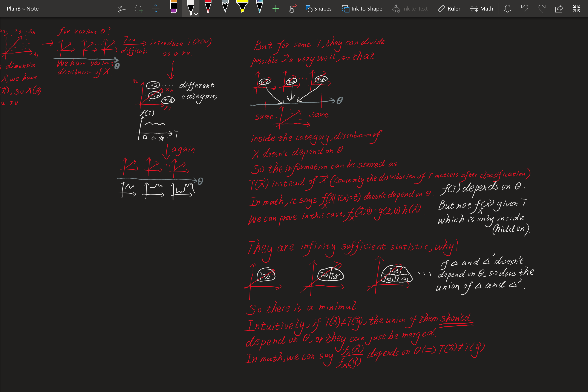This screenshot has height=392, width=588.
Task: Activate the lasso select tool
Action: (139, 9)
